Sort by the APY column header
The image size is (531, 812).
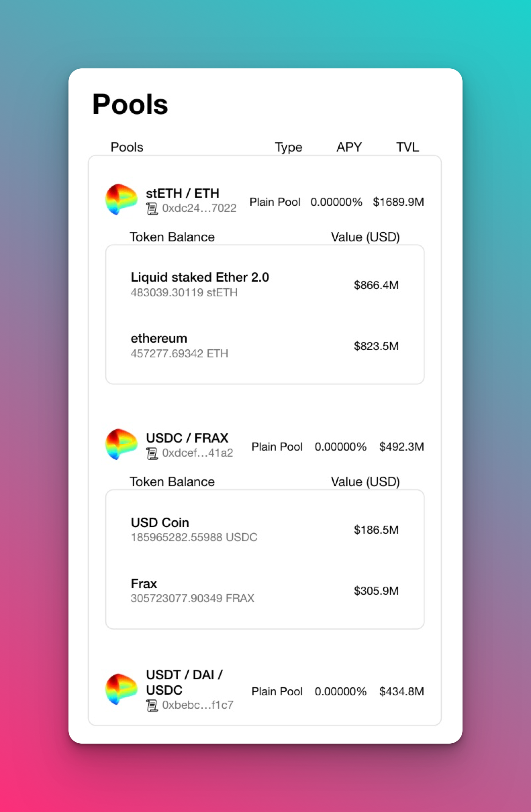(349, 147)
